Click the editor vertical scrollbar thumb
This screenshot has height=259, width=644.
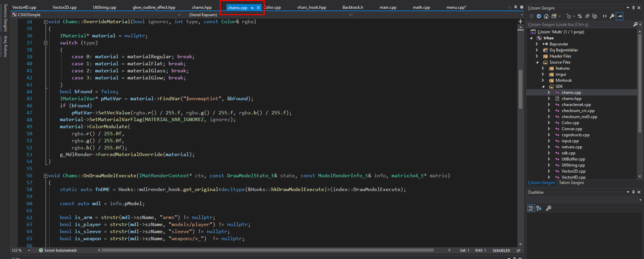(x=520, y=89)
